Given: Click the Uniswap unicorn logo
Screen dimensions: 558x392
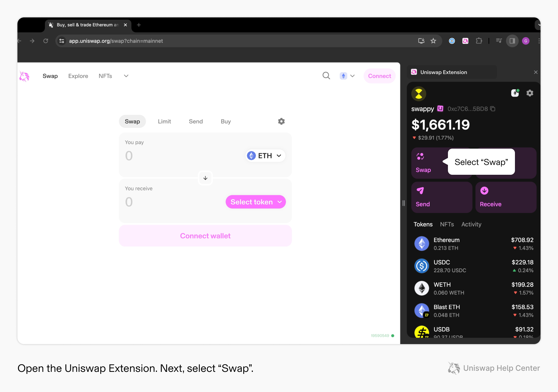Looking at the screenshot, I should pos(24,76).
